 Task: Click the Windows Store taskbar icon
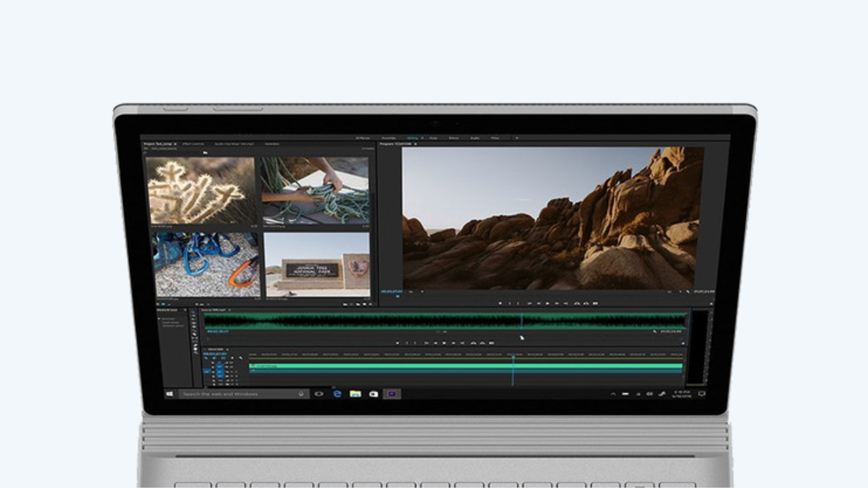[x=374, y=394]
